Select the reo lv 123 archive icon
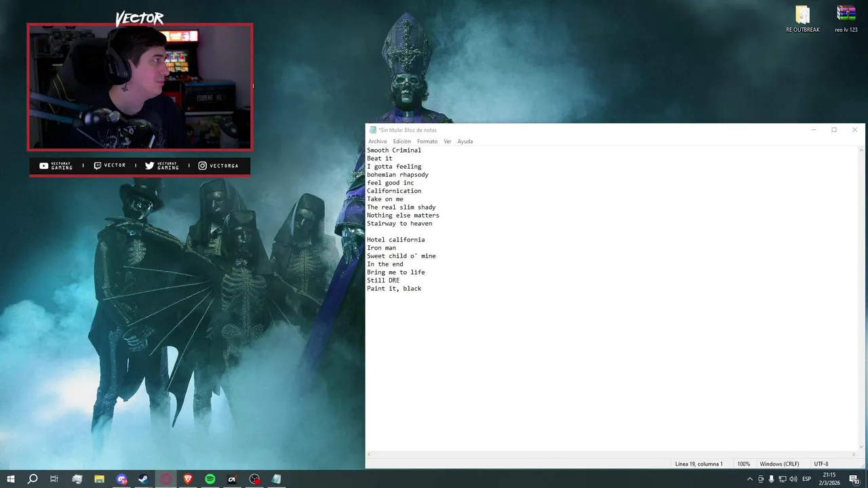 (846, 19)
